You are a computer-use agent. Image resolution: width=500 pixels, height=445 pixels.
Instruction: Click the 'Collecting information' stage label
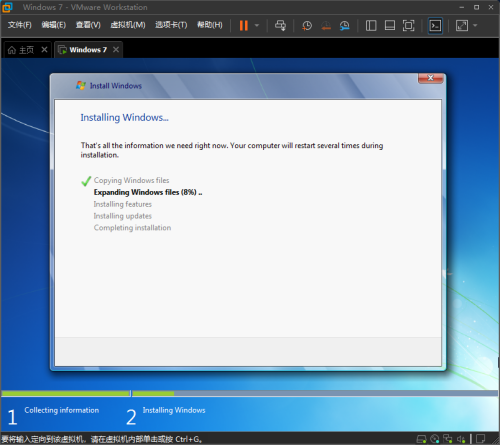click(x=62, y=410)
